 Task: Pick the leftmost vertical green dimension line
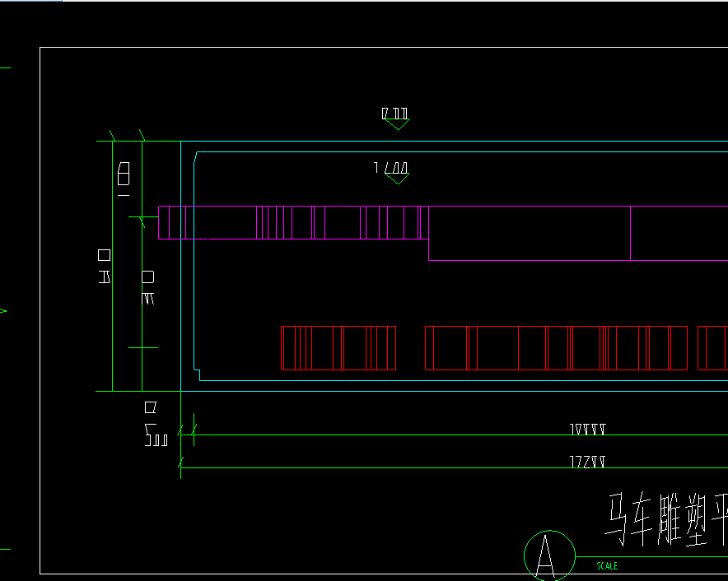[x=112, y=266]
